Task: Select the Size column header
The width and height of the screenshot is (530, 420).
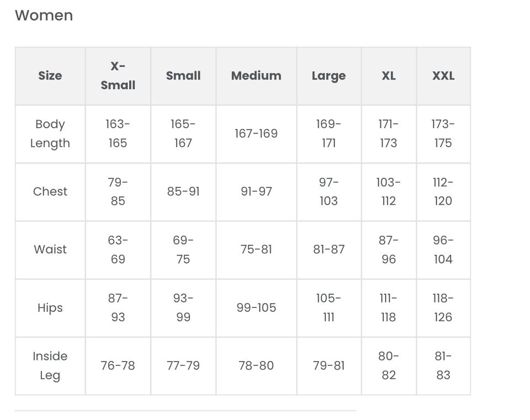Action: (x=50, y=76)
